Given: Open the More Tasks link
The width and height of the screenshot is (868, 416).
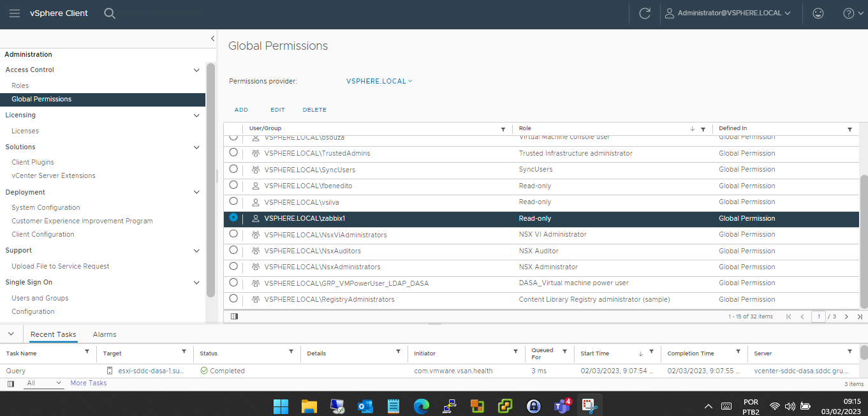Looking at the screenshot, I should click(89, 383).
